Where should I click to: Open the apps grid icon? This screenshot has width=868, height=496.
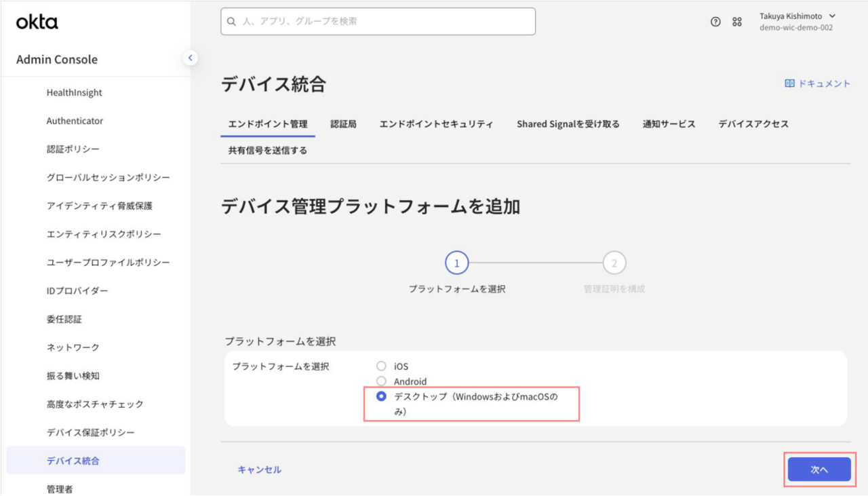(737, 22)
